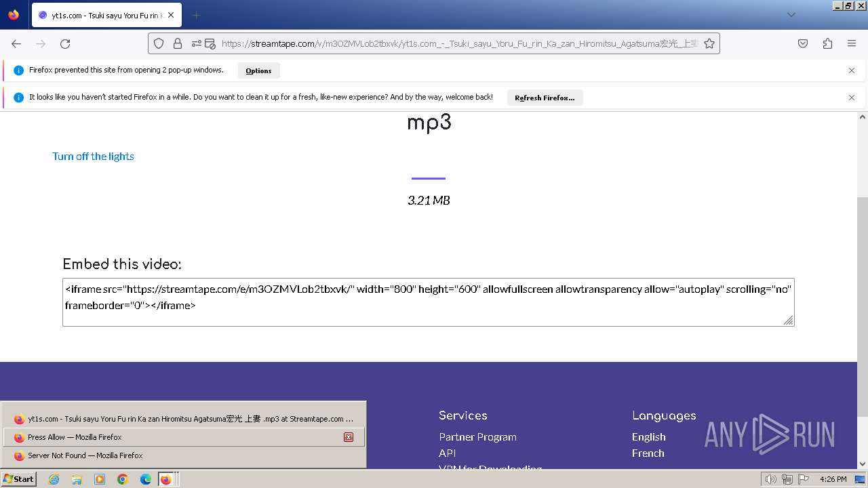868x488 pixels.
Task: Open Firefox application menu
Action: coord(852,43)
